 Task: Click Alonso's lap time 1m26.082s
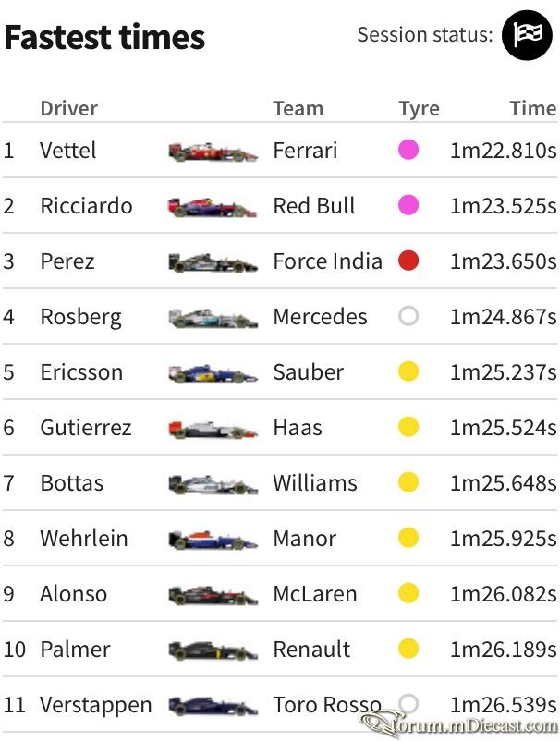pyautogui.click(x=504, y=594)
